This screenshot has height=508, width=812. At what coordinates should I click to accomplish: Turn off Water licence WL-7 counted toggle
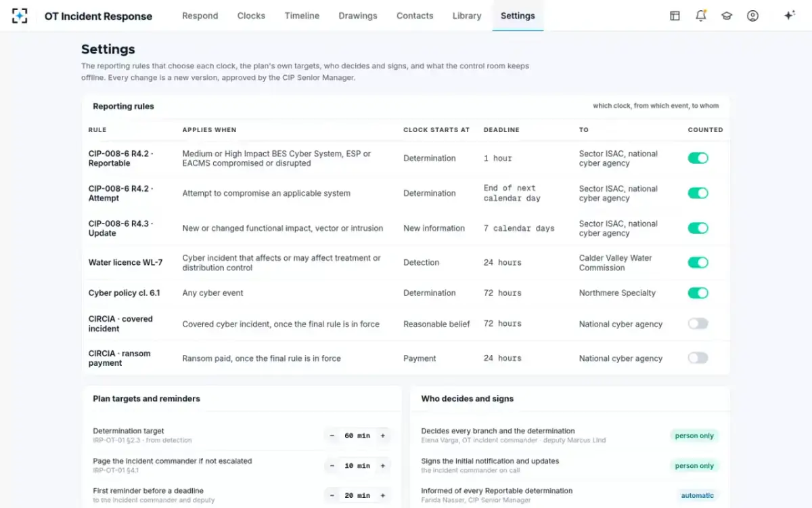(698, 263)
